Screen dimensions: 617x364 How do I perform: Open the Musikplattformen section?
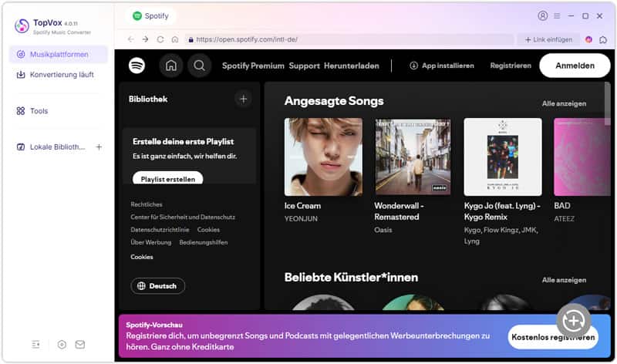(x=59, y=54)
